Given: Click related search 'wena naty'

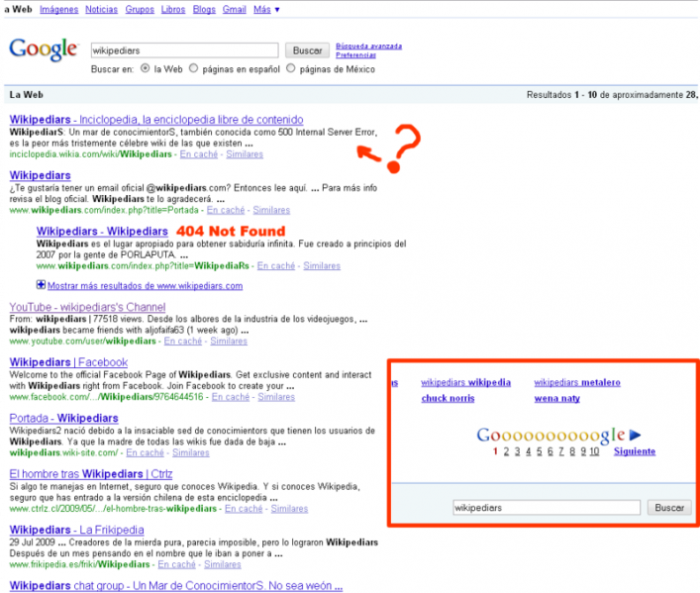Looking at the screenshot, I should click(x=557, y=398).
